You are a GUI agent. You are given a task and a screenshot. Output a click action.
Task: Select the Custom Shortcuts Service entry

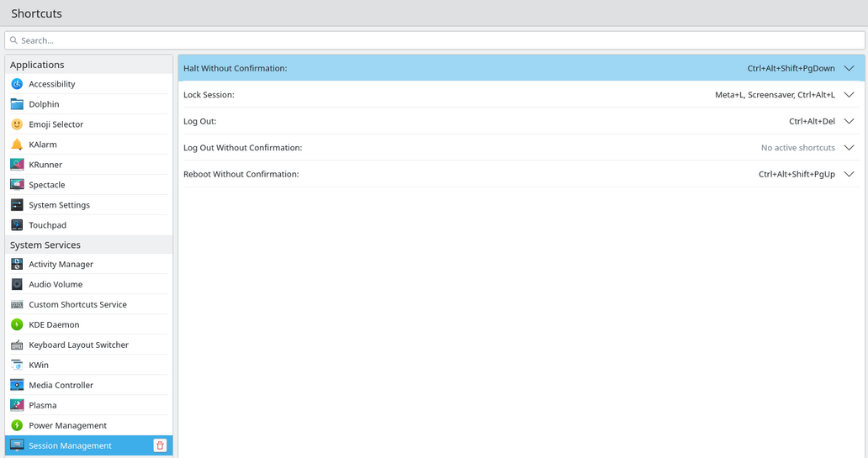(88, 305)
